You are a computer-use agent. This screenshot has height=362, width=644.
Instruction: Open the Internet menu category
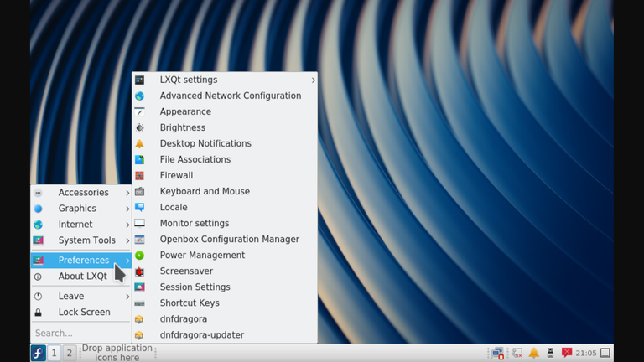click(x=80, y=225)
